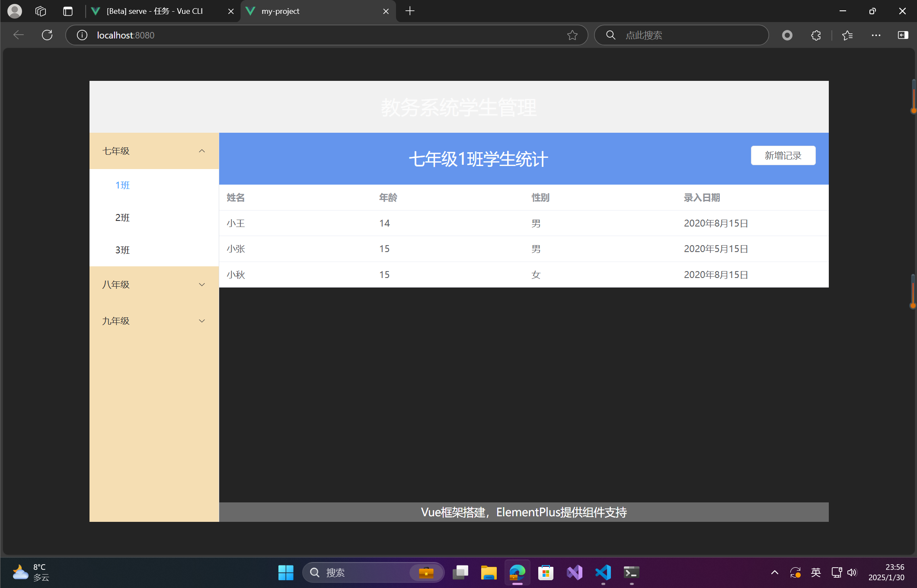This screenshot has width=917, height=588.
Task: Select the 2班 menu item
Action: (x=123, y=217)
